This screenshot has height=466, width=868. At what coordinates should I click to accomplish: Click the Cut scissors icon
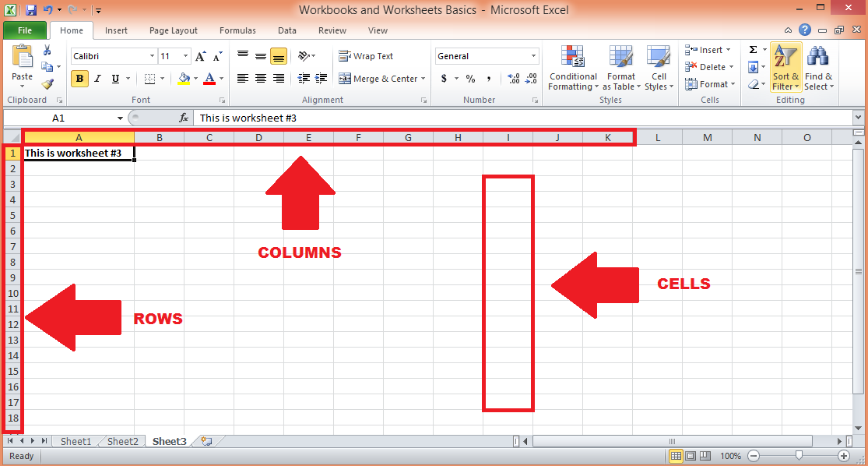[47, 51]
